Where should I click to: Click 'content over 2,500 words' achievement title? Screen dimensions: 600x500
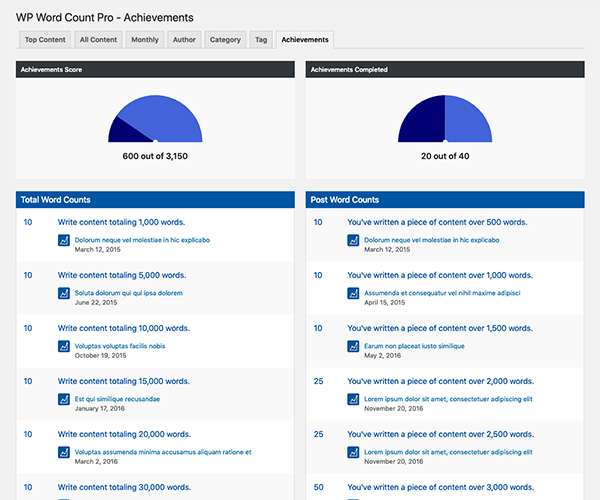[441, 434]
